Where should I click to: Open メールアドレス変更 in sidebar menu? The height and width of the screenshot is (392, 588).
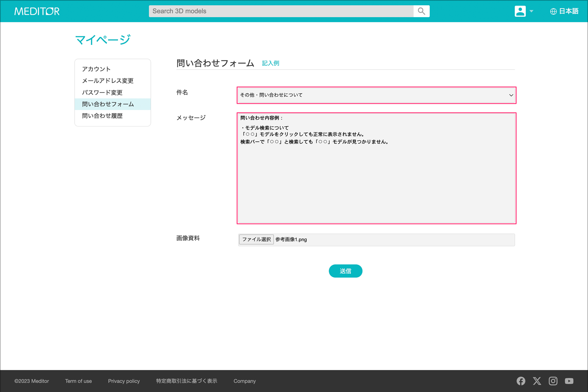pos(108,81)
